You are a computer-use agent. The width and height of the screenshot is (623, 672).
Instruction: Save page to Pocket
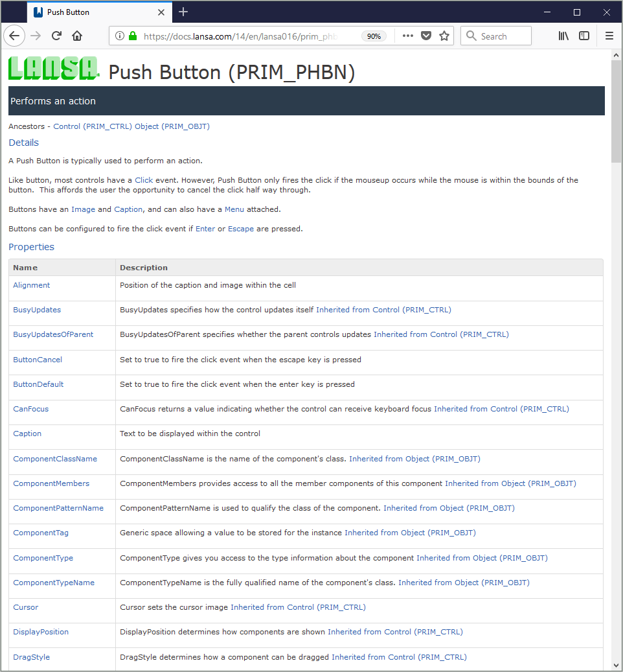click(x=426, y=36)
